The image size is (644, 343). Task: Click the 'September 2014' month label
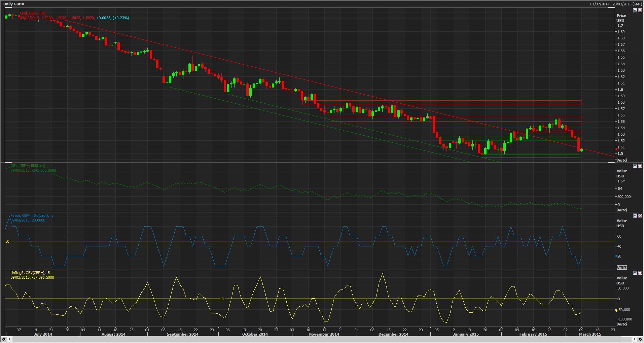tap(183, 334)
